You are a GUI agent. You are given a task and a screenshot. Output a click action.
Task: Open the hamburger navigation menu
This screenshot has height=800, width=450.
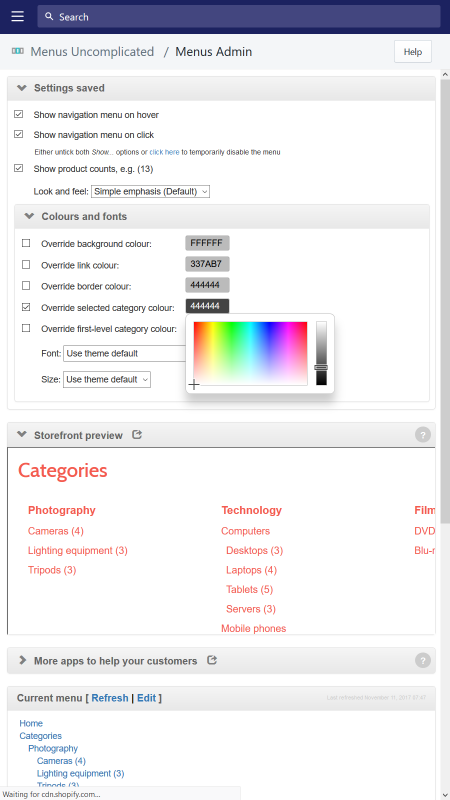[18, 16]
